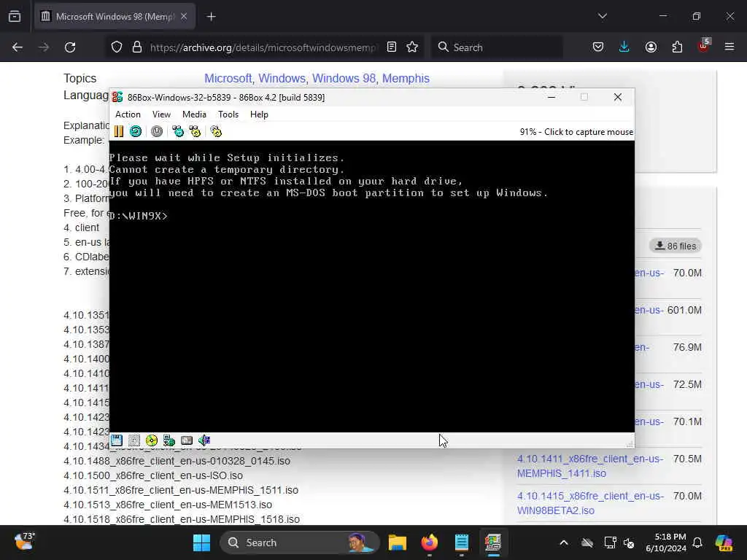The width and height of the screenshot is (747, 560).
Task: Open the notification bell in taskbar
Action: (697, 542)
